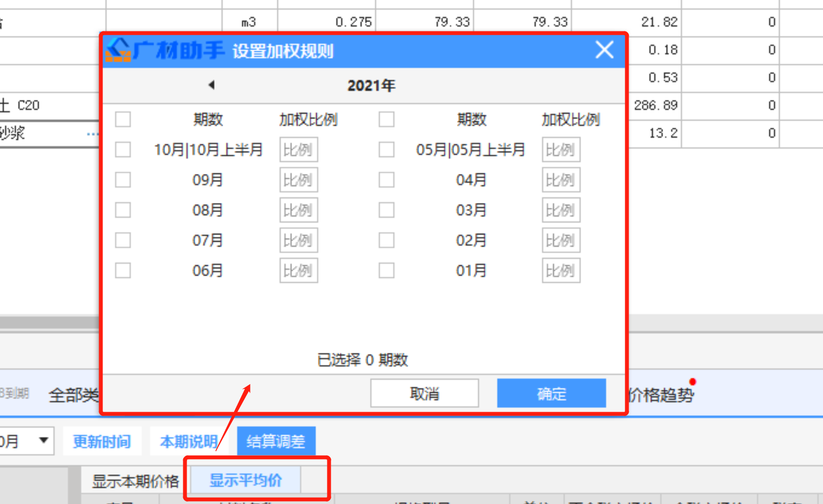Click ratio field for 06月
This screenshot has width=823, height=504.
(x=298, y=270)
